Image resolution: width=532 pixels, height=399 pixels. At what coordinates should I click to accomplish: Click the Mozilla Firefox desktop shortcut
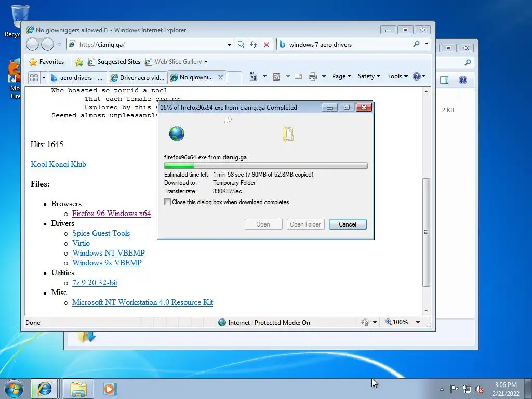pos(14,79)
